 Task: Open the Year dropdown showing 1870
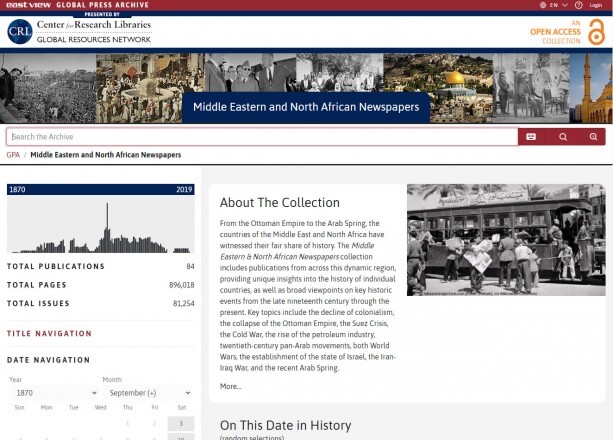(x=54, y=393)
